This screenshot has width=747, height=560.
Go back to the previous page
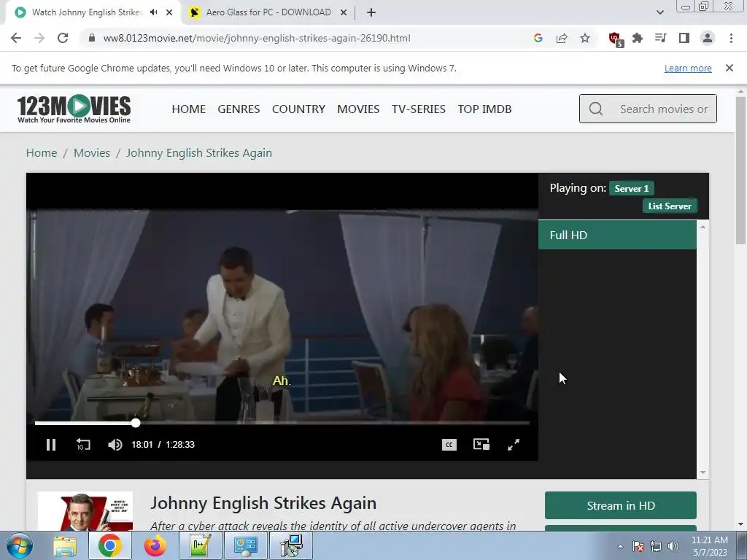[x=16, y=38]
